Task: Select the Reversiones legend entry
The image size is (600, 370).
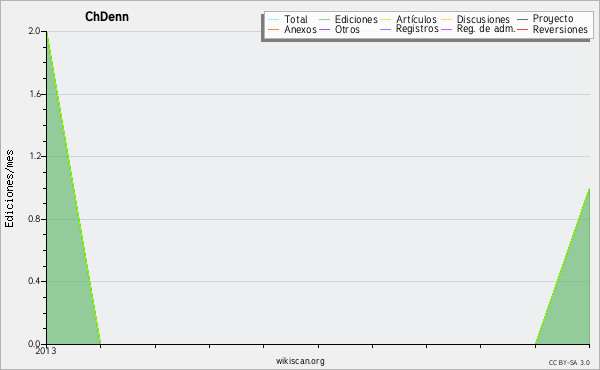Action: [x=560, y=29]
